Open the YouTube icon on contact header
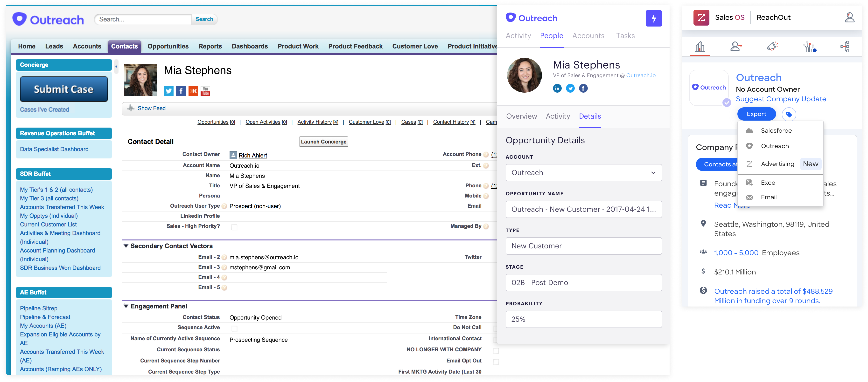This screenshot has height=382, width=868. coord(205,91)
